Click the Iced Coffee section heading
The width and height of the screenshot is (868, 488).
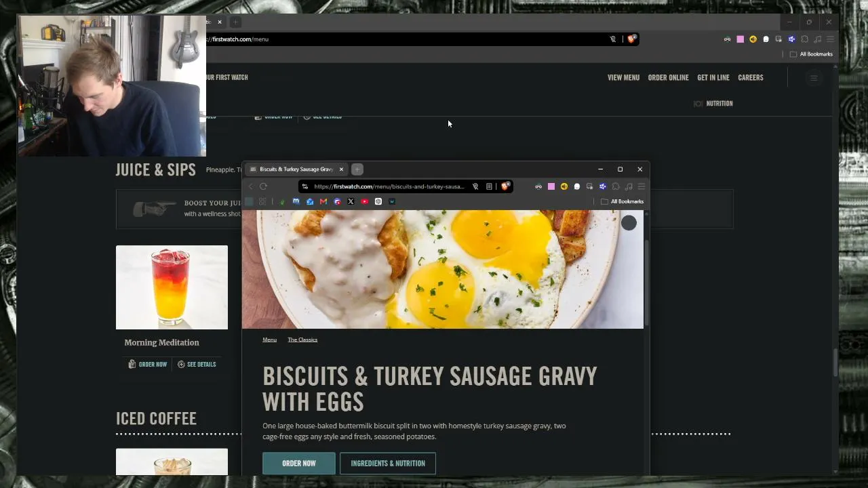coord(156,419)
